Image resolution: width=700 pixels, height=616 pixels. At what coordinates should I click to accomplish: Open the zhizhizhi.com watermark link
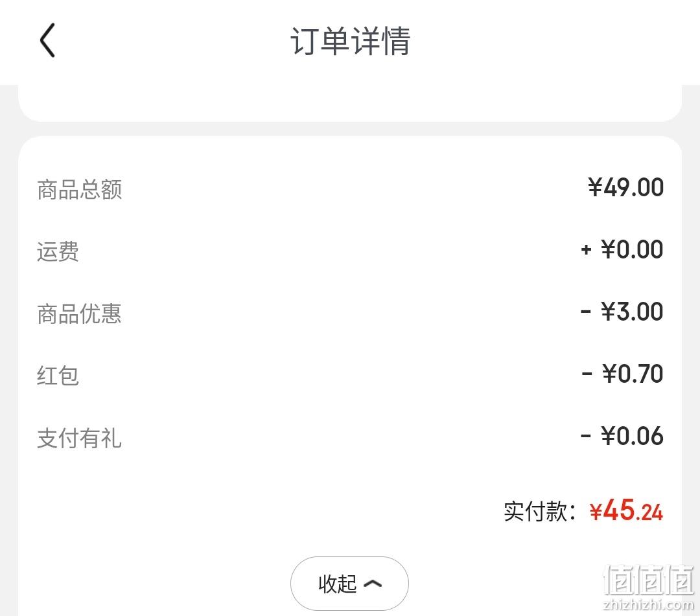tap(648, 605)
